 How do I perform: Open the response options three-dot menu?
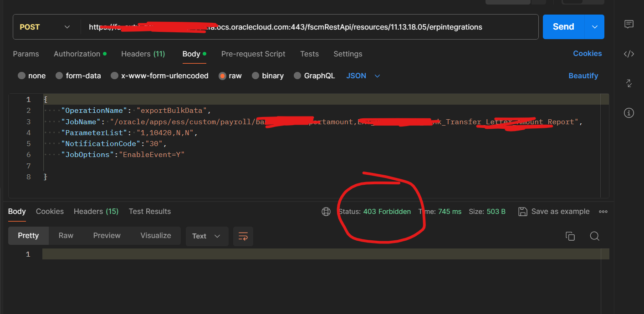[x=603, y=211]
